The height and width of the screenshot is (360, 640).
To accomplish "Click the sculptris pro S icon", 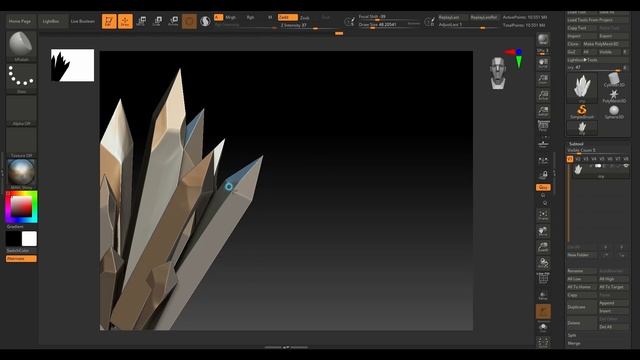I will coord(205,21).
